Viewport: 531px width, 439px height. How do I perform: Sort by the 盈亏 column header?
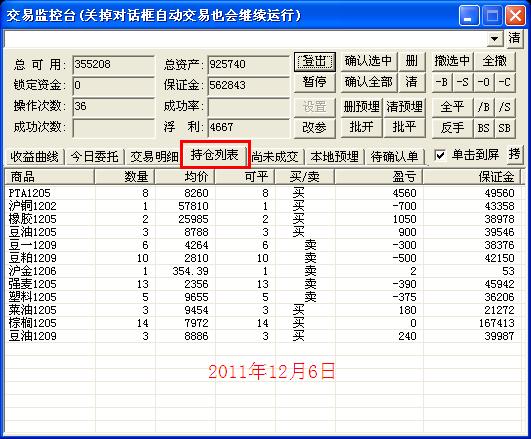click(x=379, y=177)
